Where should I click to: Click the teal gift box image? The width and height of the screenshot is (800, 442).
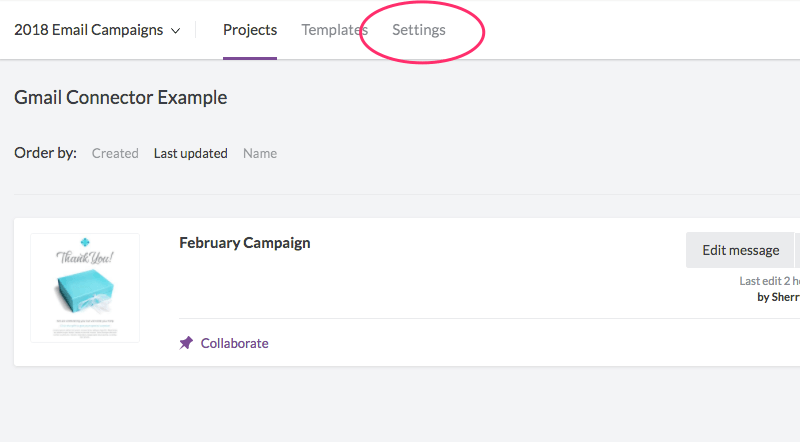point(85,291)
